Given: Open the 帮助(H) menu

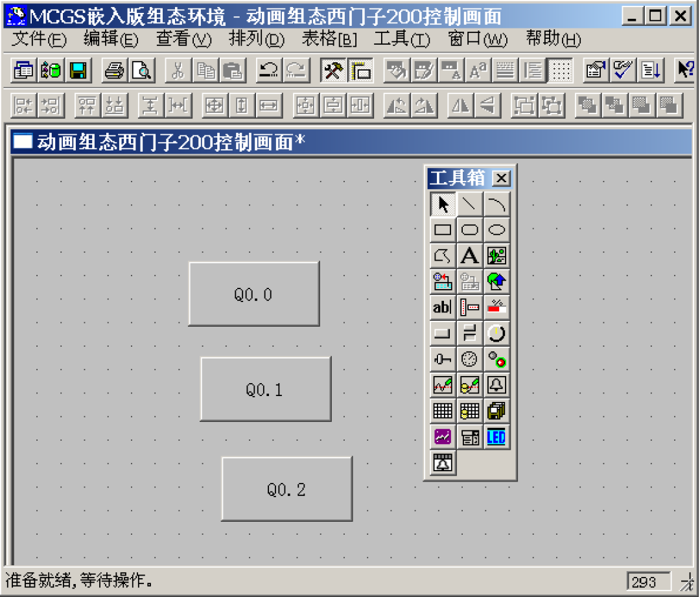Looking at the screenshot, I should (x=554, y=39).
